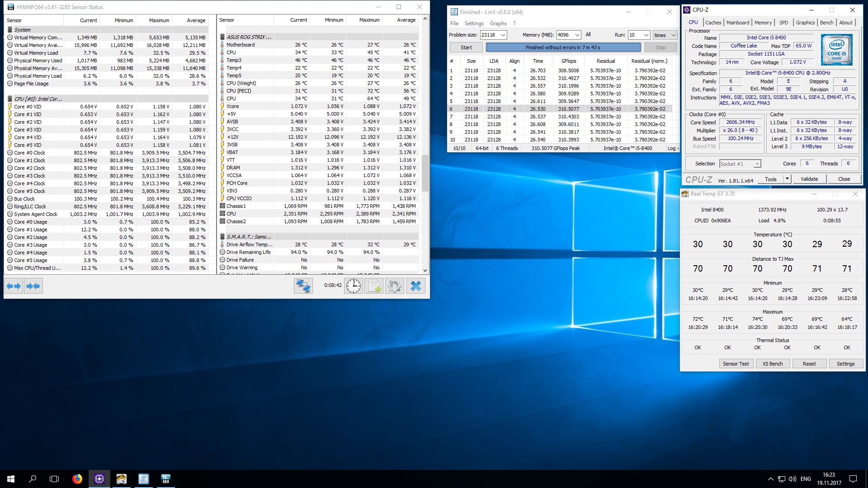This screenshot has width=868, height=488.
Task: Click the LinX Start button
Action: coord(466,47)
